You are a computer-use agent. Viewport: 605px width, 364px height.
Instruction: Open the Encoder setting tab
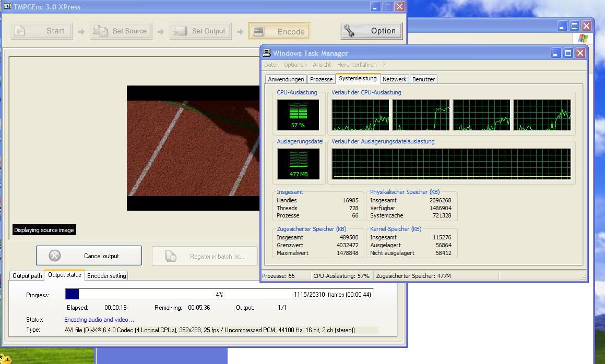(106, 276)
